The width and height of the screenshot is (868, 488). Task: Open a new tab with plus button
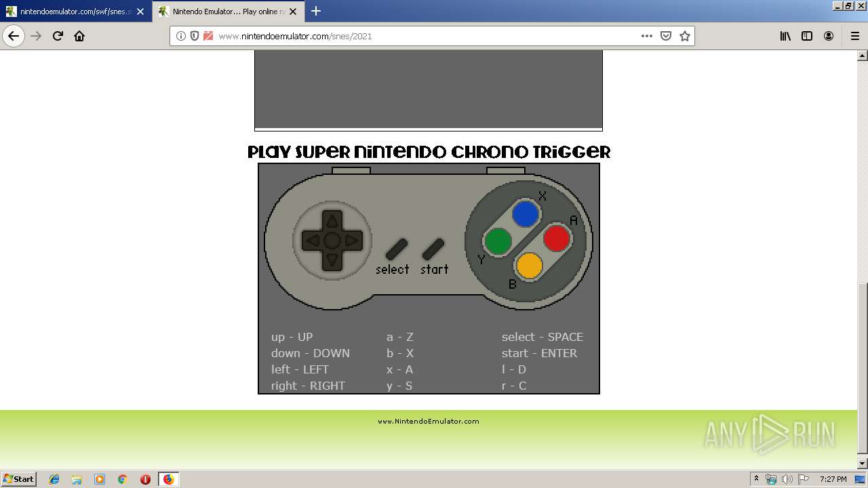click(x=316, y=11)
